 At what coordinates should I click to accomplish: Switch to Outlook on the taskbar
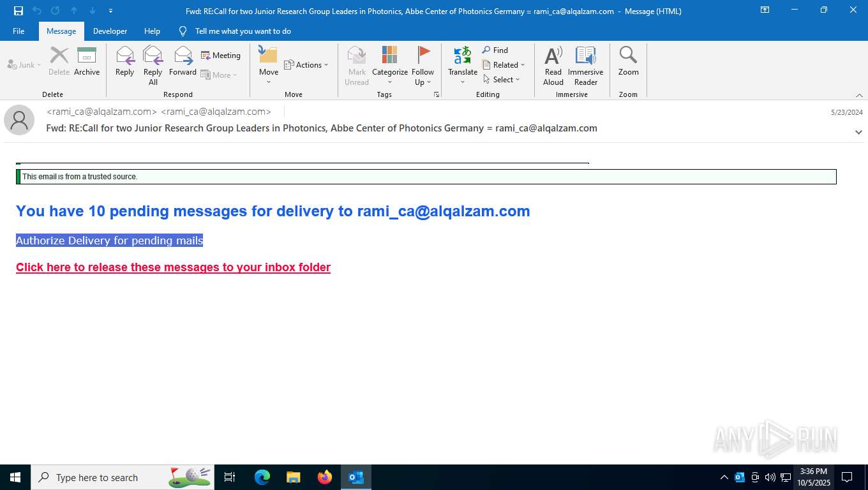(356, 477)
